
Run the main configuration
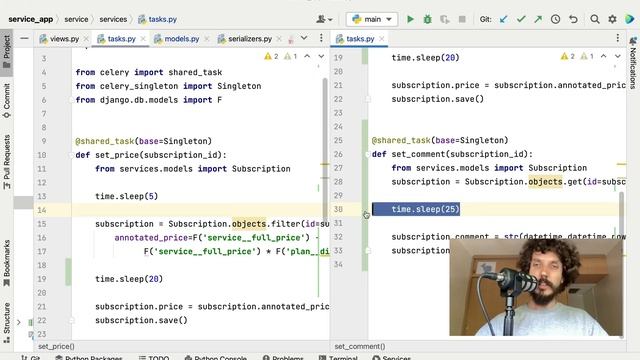(x=410, y=19)
